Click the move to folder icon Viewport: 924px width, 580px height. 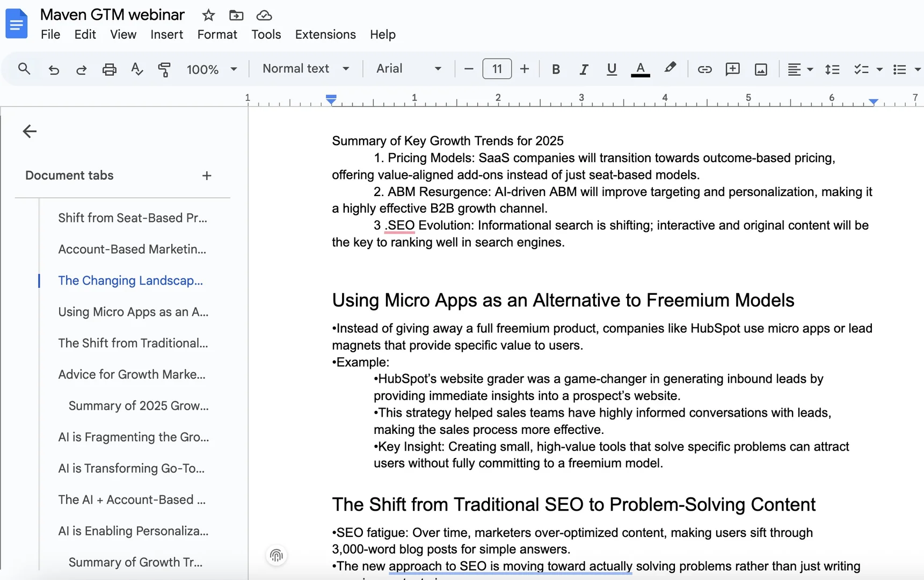coord(236,15)
